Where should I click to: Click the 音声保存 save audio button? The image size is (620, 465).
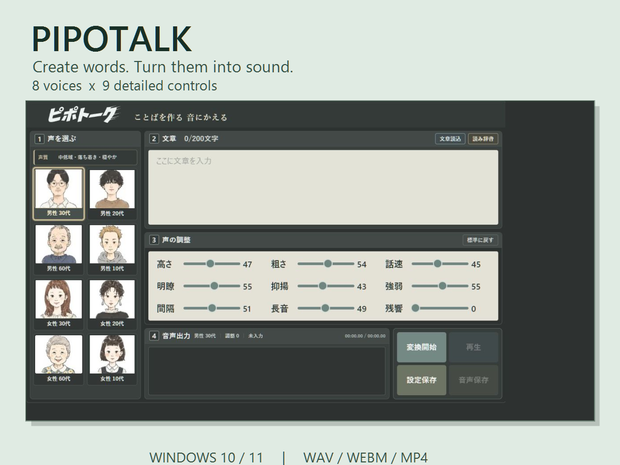(473, 380)
